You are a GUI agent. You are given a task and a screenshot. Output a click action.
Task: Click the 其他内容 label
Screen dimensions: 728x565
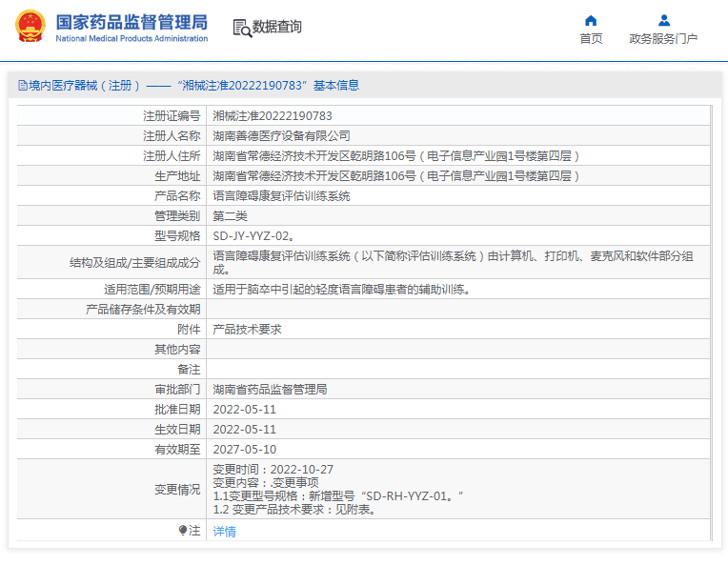[177, 349]
